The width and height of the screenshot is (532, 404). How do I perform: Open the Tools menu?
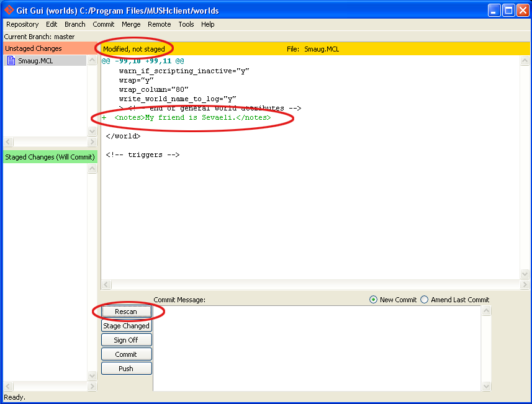(x=186, y=24)
